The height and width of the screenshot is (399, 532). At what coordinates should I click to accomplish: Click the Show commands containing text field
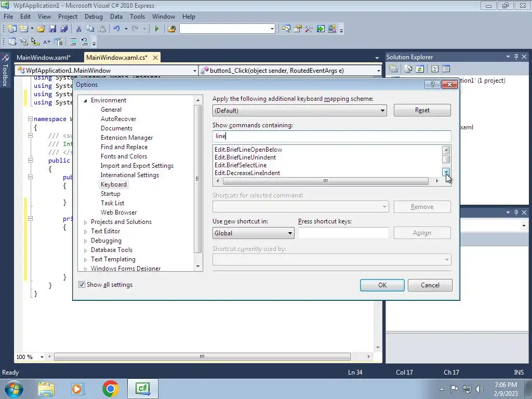(x=332, y=136)
